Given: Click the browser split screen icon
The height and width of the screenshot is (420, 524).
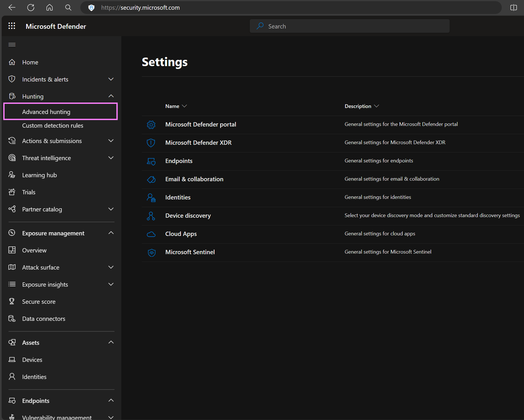Looking at the screenshot, I should coord(513,8).
